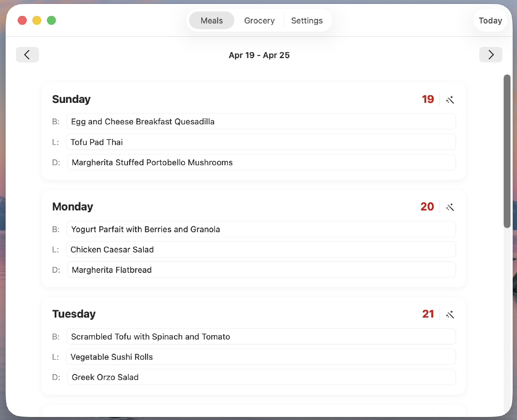Click the magic wand icon for Tuesday
The width and height of the screenshot is (517, 420).
coord(450,315)
